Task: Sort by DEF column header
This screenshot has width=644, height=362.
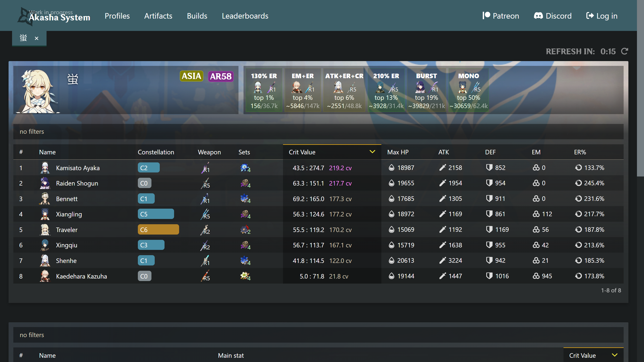Action: click(490, 152)
